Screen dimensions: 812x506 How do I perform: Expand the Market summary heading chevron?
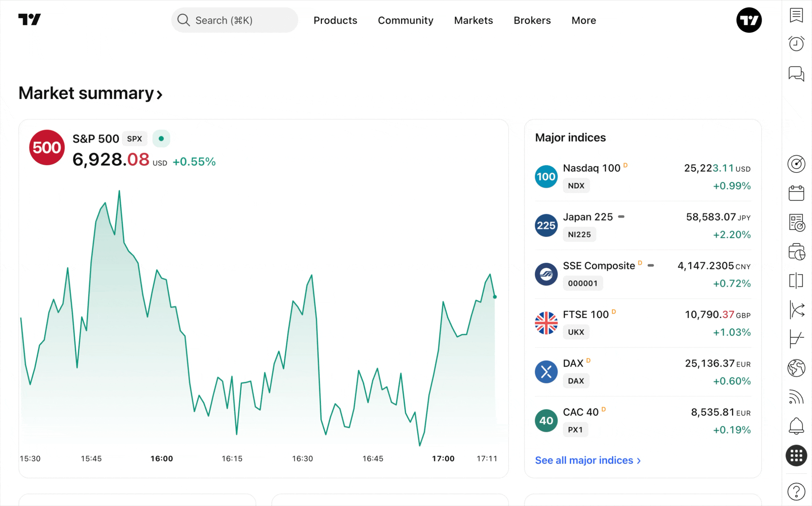159,95
